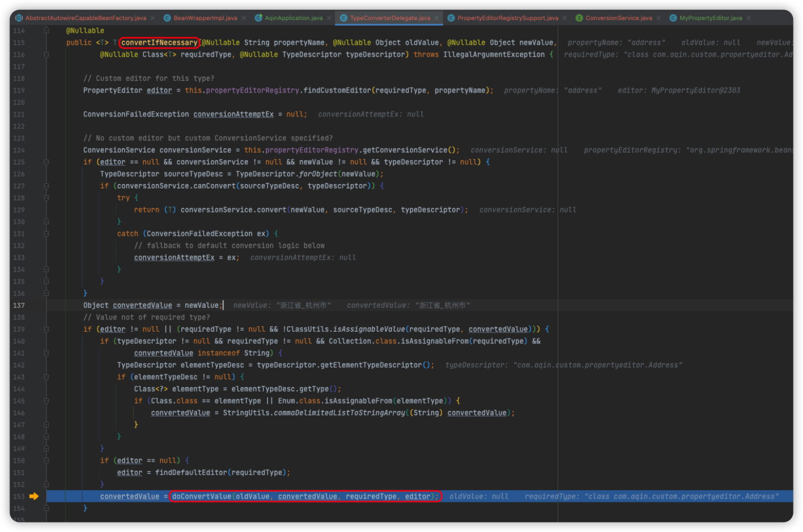Image resolution: width=803 pixels, height=532 pixels.
Task: Close the AbstractAutowireCapableBeanFactory.java tab
Action: tap(153, 18)
